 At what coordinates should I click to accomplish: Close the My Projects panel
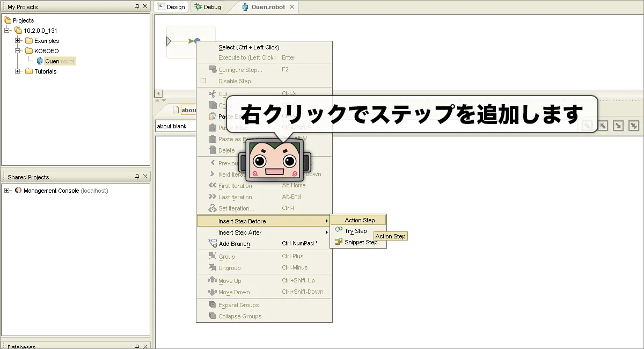click(x=145, y=7)
